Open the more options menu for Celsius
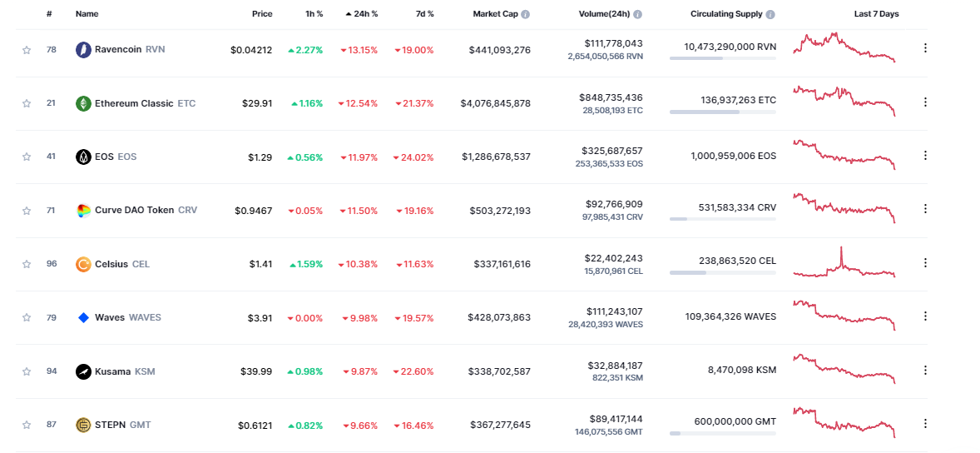The width and height of the screenshot is (980, 453). click(x=925, y=262)
